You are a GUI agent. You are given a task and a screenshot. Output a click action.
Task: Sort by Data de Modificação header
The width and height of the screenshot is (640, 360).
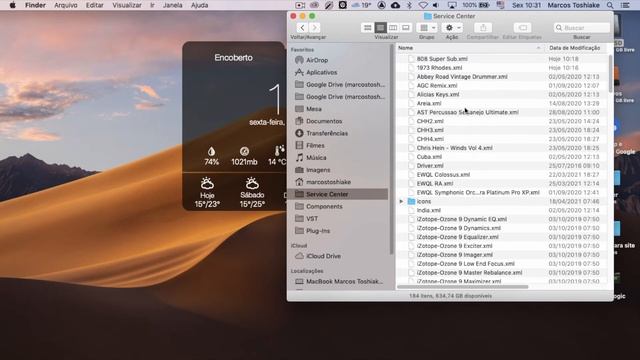(x=576, y=48)
